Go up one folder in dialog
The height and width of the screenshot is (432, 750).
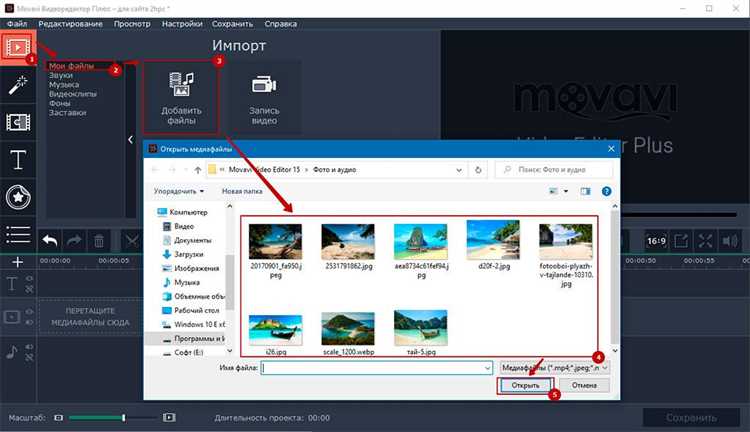click(198, 170)
